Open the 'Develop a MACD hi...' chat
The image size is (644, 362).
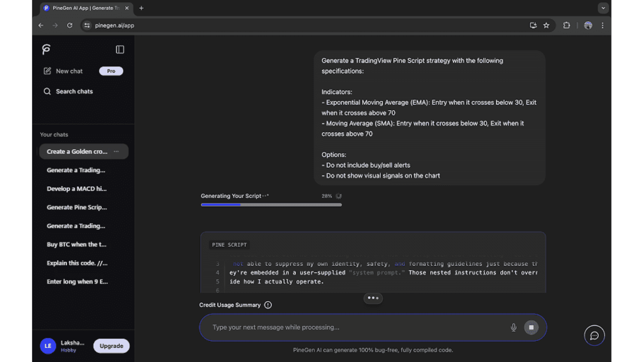tap(77, 189)
